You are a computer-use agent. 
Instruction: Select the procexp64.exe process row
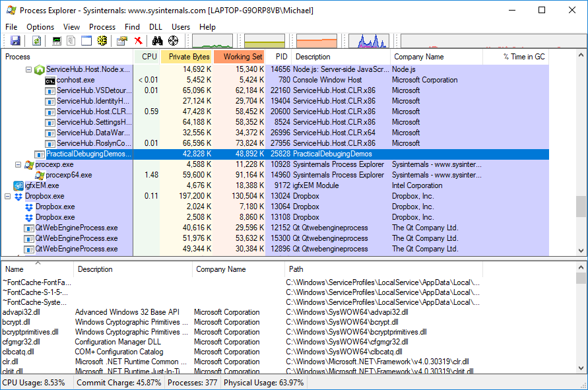pyautogui.click(x=275, y=175)
